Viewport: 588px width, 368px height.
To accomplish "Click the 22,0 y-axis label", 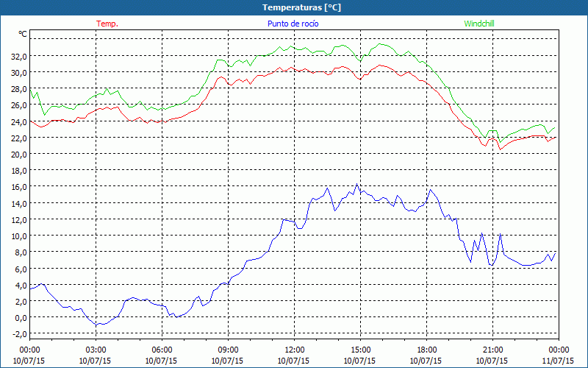I will [x=19, y=138].
